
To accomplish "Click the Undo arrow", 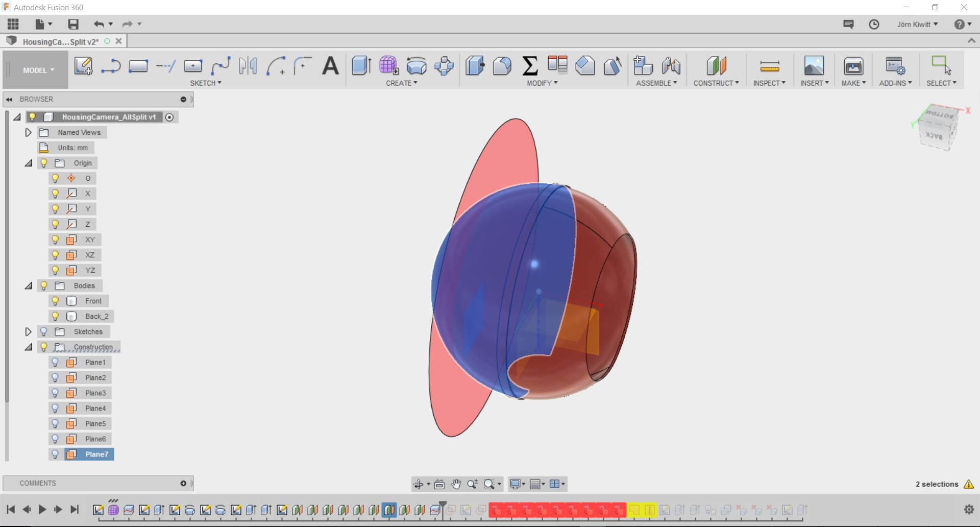I will pos(99,24).
